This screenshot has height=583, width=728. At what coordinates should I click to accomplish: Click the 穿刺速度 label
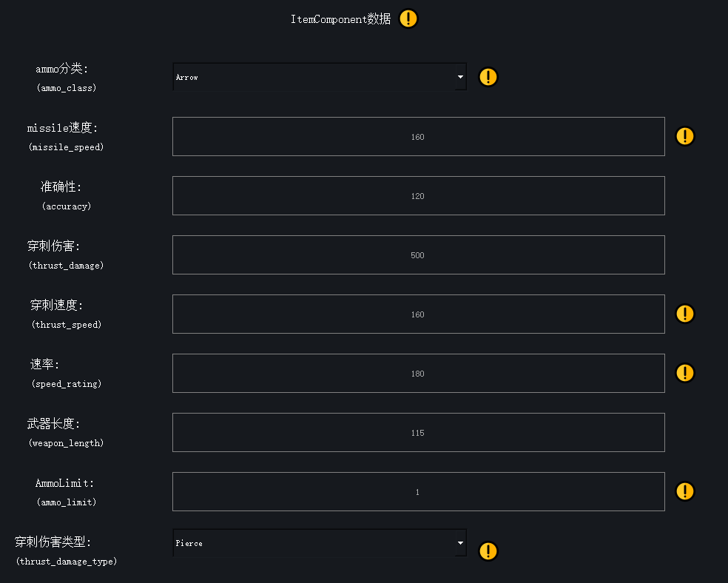pos(56,305)
